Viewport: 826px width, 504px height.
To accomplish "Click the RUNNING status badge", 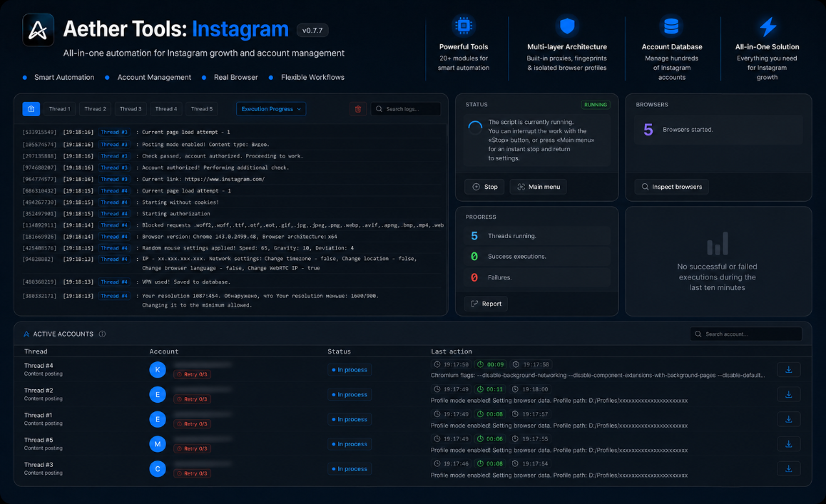I will coord(596,105).
